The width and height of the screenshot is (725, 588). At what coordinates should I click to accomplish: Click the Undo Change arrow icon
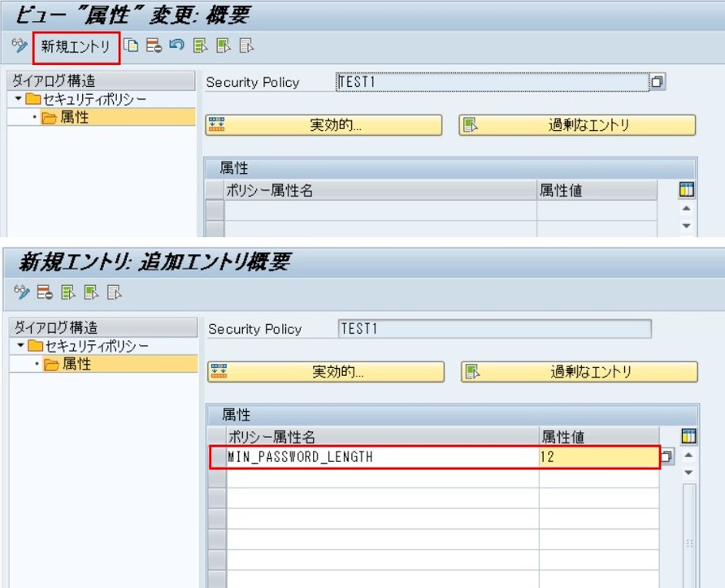176,46
